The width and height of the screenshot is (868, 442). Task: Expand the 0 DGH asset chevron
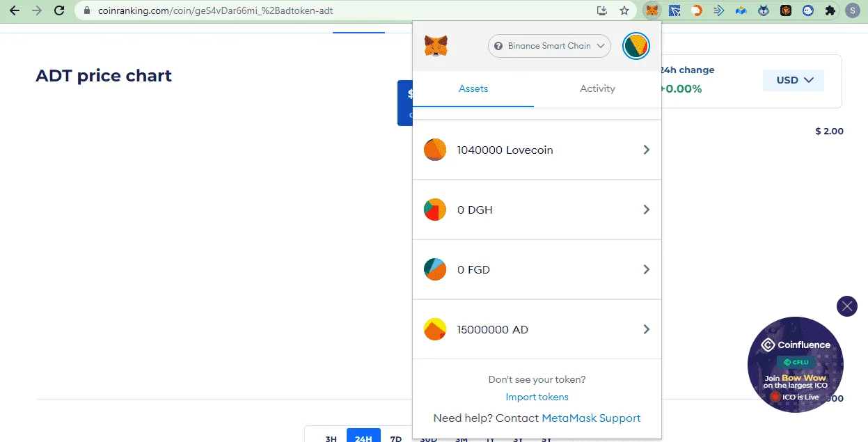[647, 210]
